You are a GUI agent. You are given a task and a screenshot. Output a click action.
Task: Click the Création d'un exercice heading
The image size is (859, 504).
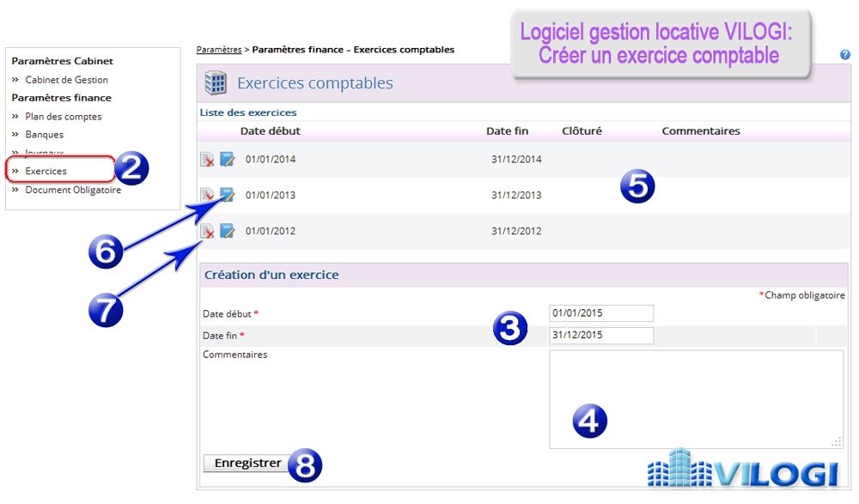click(271, 275)
